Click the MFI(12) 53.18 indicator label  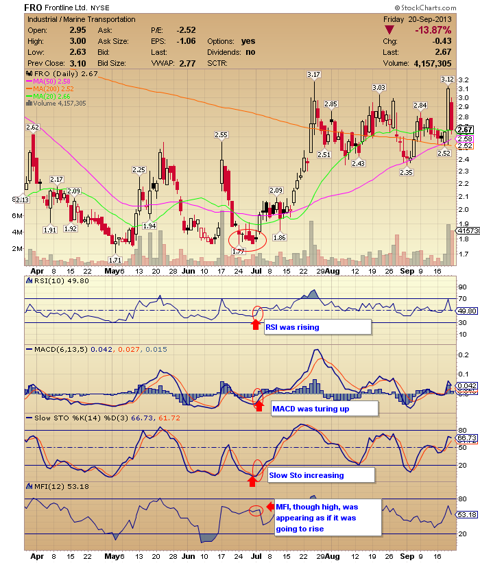click(x=61, y=487)
